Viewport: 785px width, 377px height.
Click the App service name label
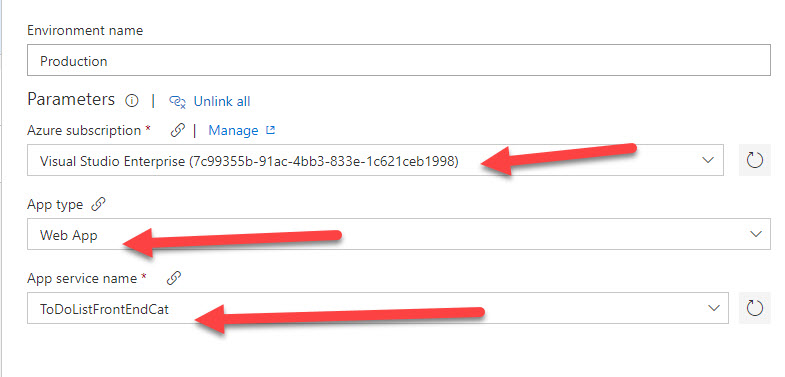82,278
